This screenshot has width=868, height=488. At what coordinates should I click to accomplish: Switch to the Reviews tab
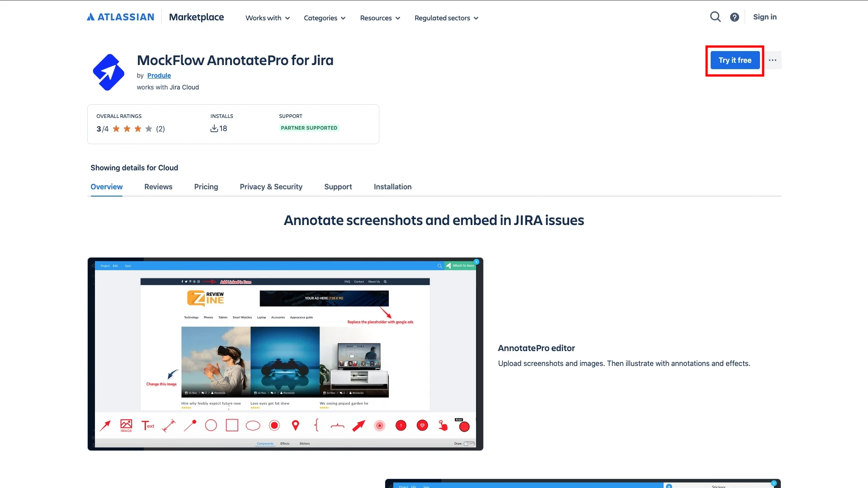(158, 187)
